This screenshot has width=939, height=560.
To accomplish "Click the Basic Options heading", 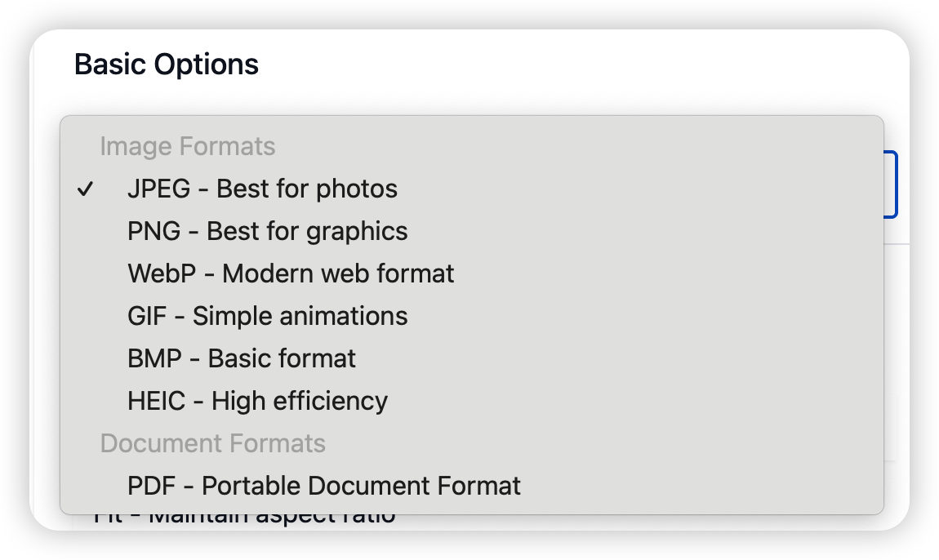I will tap(167, 64).
